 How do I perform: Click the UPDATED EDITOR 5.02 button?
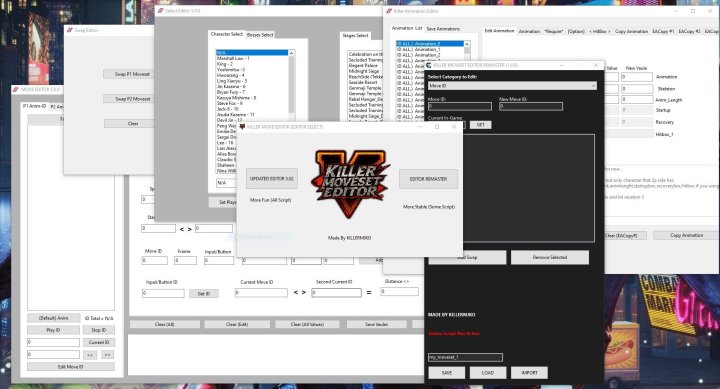pos(271,179)
